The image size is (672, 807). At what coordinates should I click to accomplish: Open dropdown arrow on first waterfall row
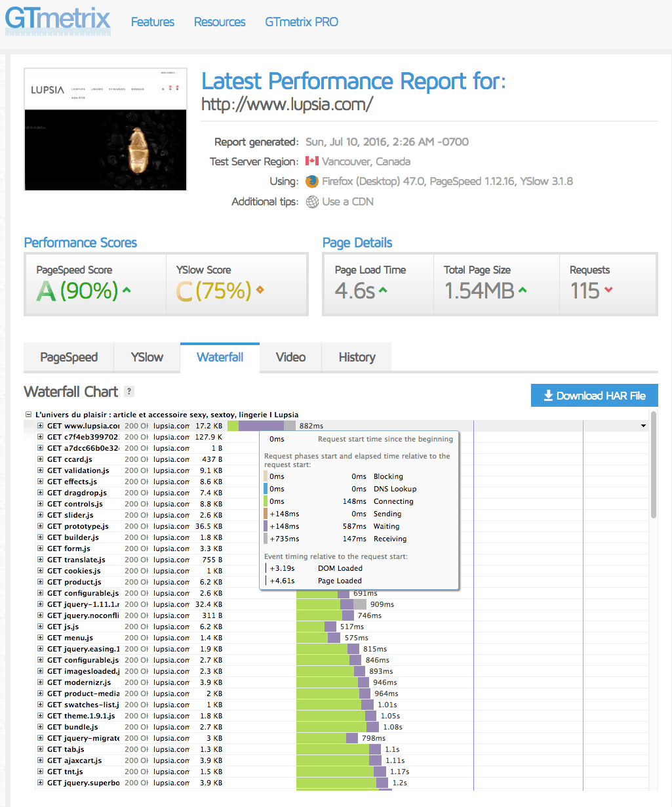coord(643,426)
